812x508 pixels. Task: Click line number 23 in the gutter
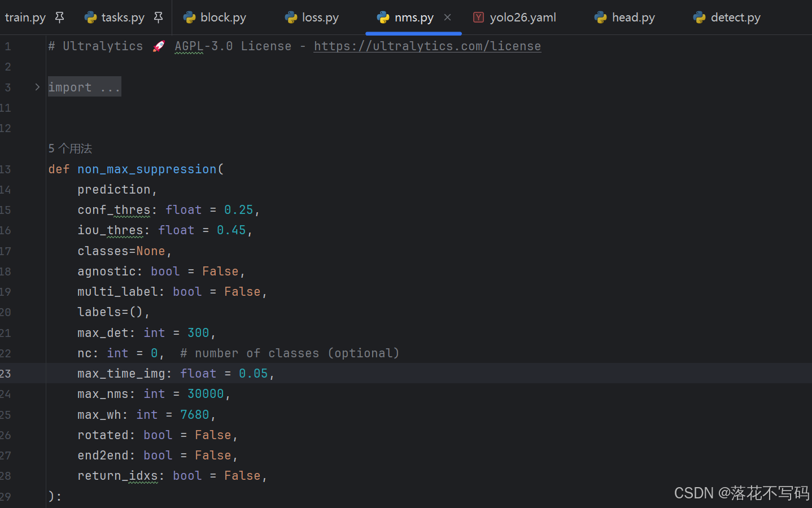[6, 374]
